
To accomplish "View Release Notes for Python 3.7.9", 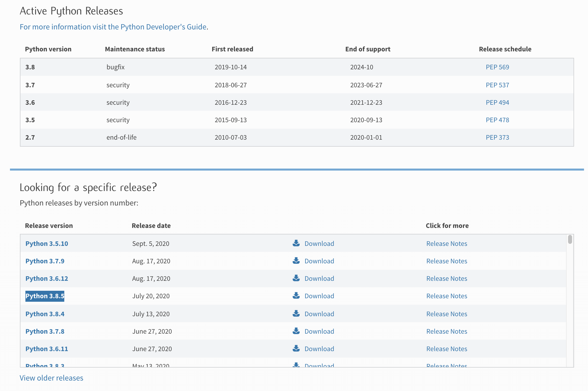I will pos(446,261).
